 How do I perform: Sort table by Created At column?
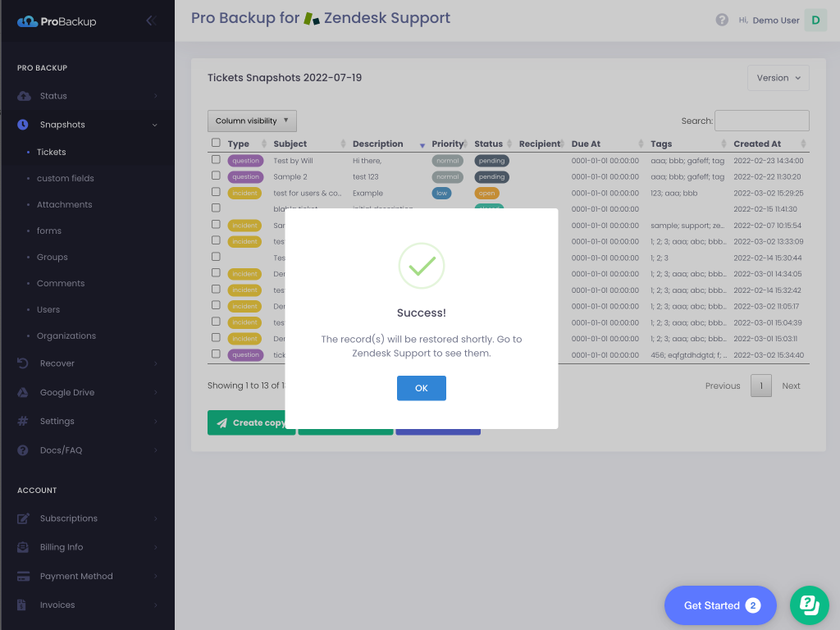(757, 144)
